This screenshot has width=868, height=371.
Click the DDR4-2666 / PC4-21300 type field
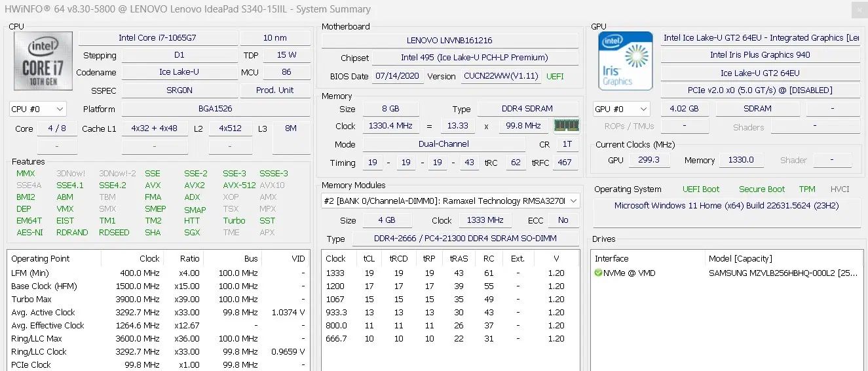[466, 239]
